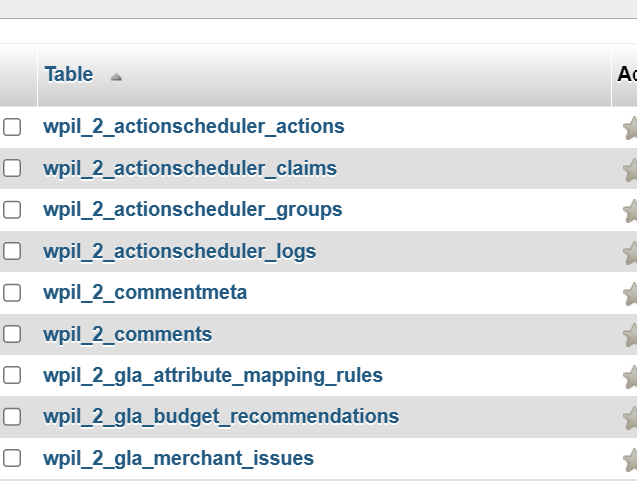Open table wpil_2_comments
The width and height of the screenshot is (637, 481).
(128, 334)
